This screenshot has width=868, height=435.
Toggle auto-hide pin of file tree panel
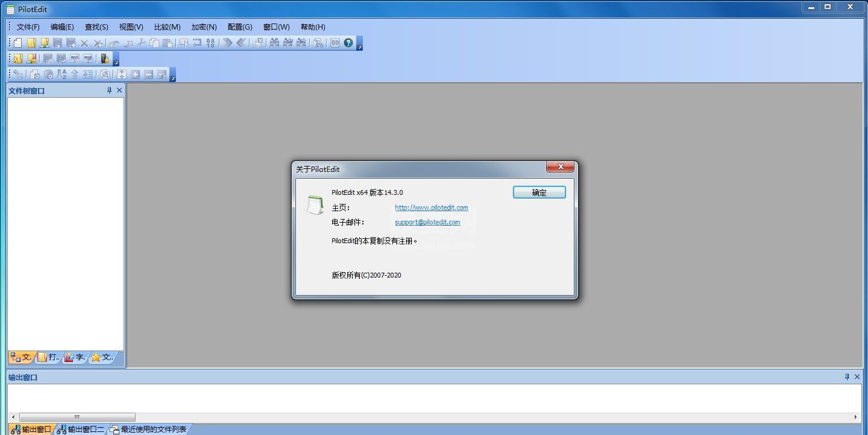(109, 90)
